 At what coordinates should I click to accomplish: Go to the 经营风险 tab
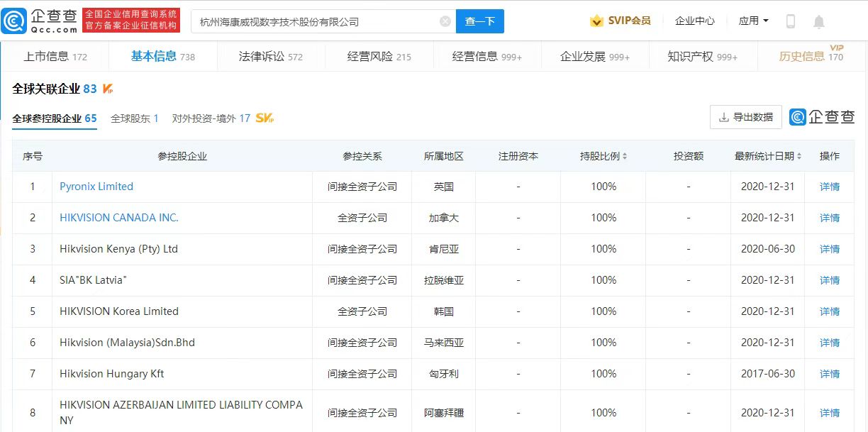379,57
